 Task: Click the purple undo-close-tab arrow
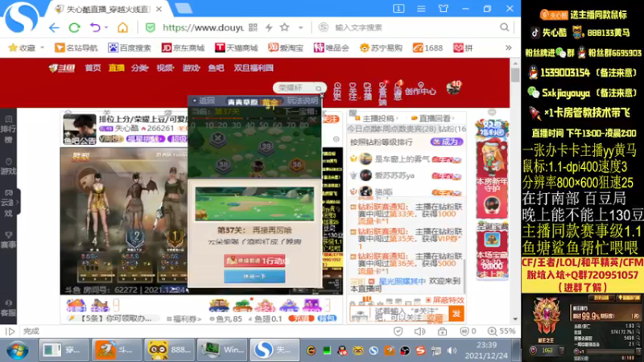95,27
